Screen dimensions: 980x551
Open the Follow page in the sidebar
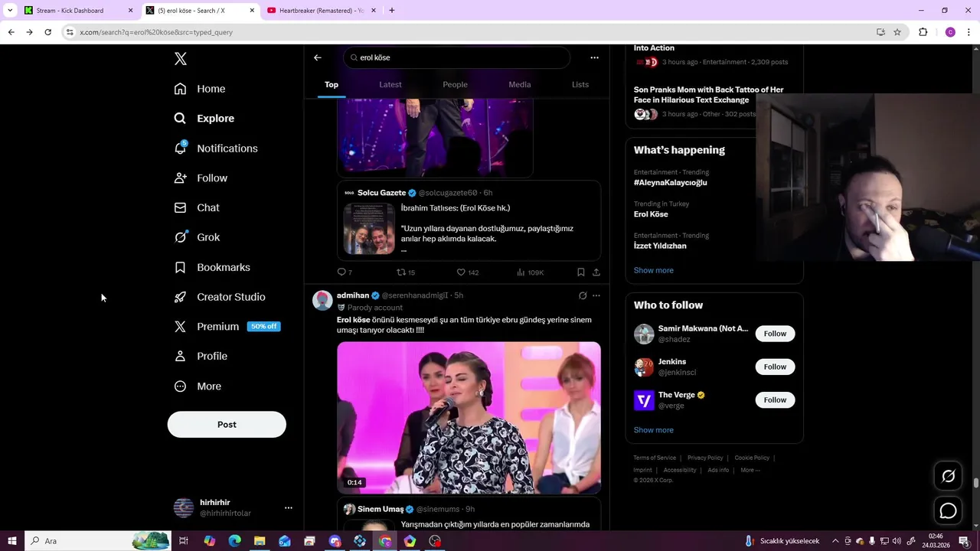(x=201, y=178)
